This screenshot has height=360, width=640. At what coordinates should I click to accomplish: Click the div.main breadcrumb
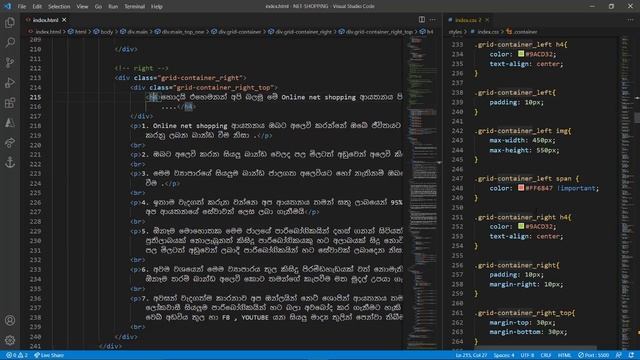134,31
